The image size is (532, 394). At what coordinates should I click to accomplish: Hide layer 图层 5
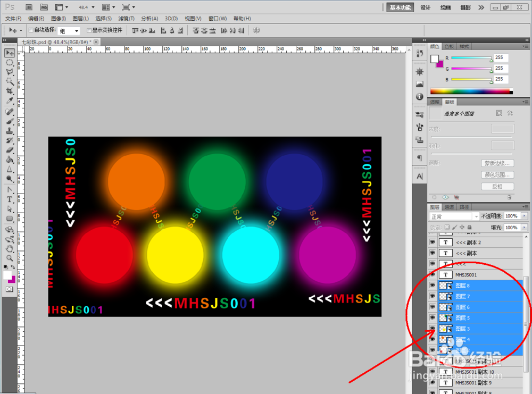click(432, 318)
